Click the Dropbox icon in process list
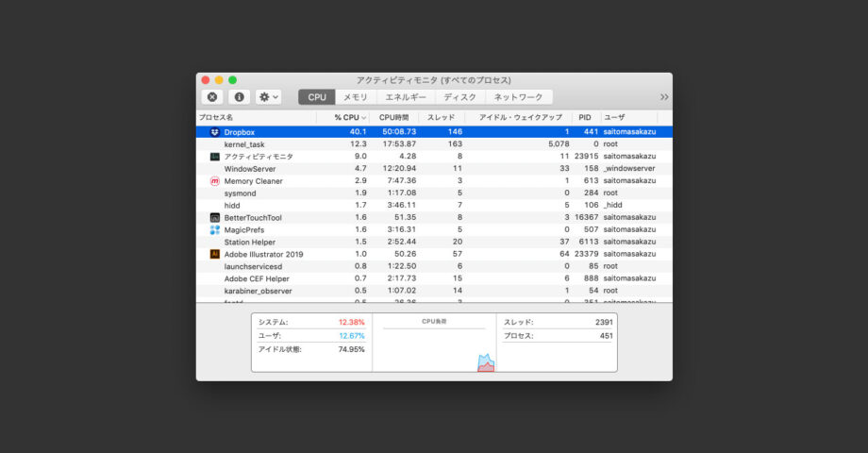Screen dimensions: 868x453 pos(215,132)
